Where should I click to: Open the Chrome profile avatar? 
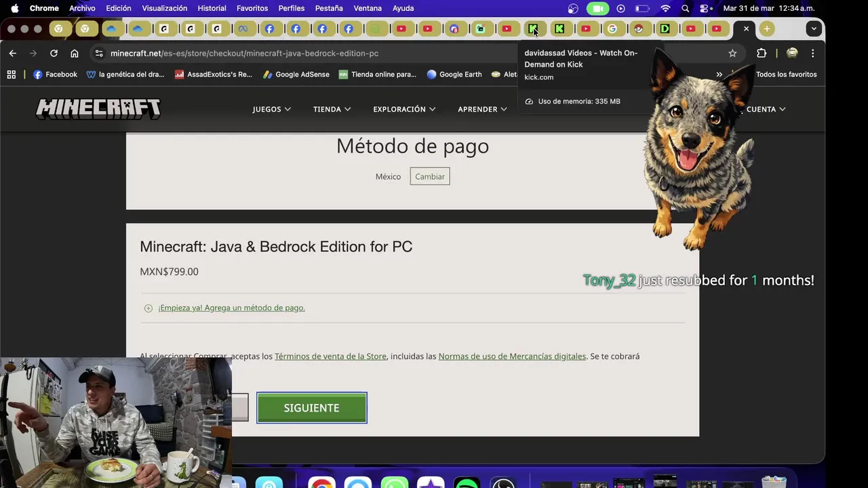tap(791, 53)
